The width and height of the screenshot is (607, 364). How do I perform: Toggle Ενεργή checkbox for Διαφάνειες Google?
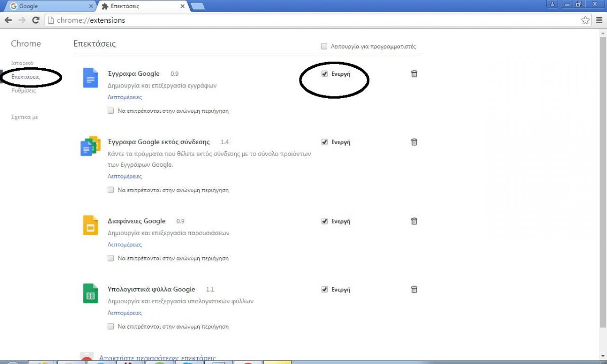click(x=325, y=221)
